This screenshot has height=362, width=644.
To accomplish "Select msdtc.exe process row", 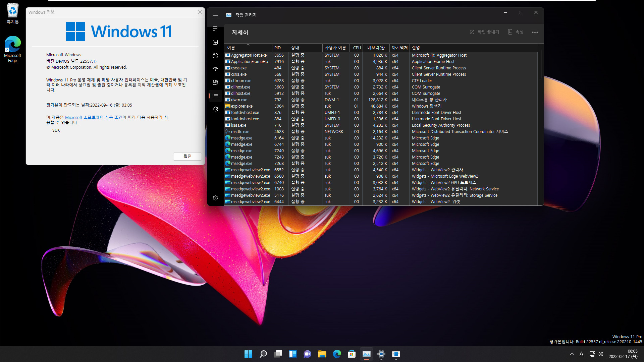I will [x=381, y=132].
